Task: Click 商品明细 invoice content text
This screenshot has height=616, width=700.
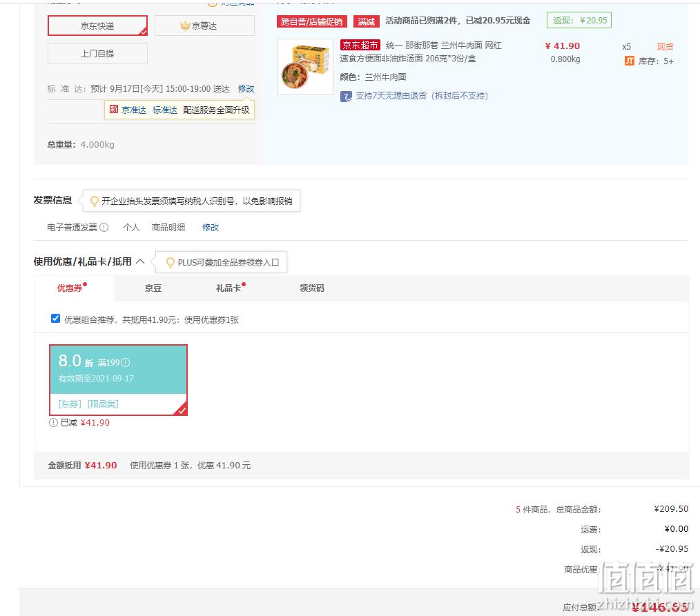Action: click(x=168, y=228)
